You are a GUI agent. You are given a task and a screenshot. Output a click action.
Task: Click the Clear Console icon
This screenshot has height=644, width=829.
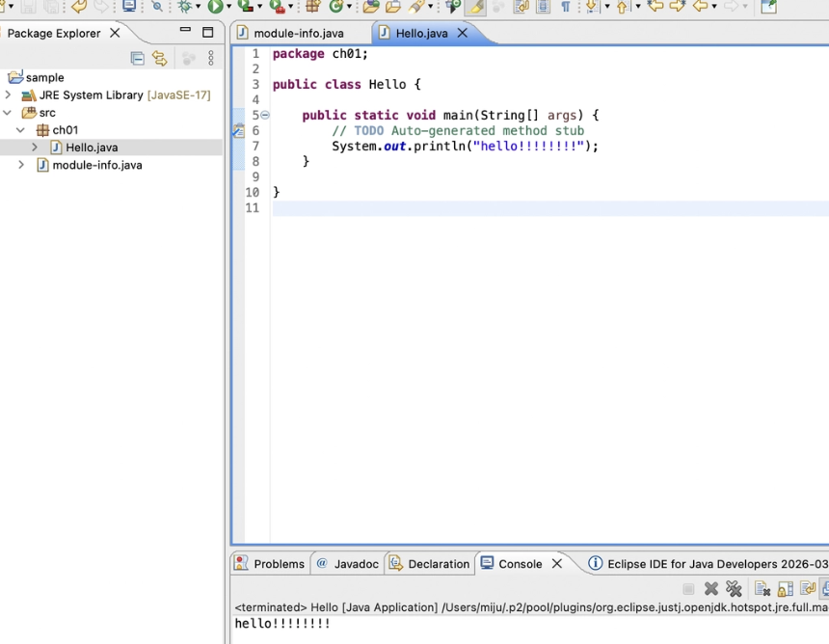pos(762,588)
